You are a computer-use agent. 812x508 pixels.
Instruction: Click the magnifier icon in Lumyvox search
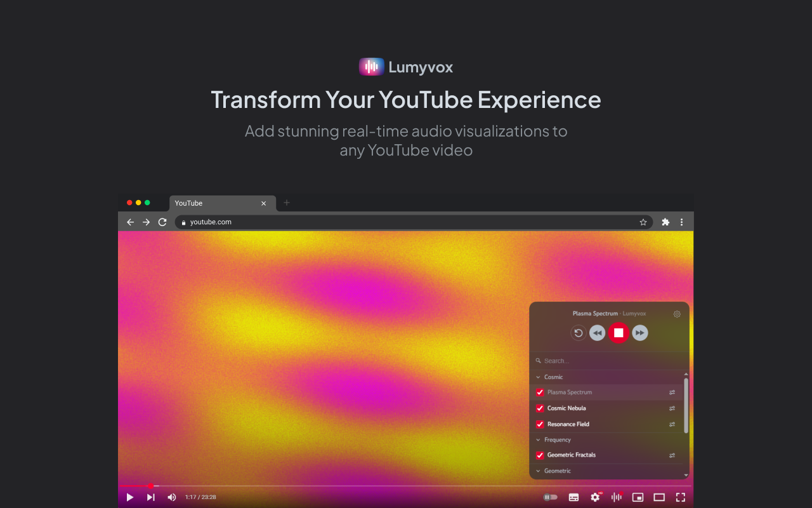[x=539, y=361]
